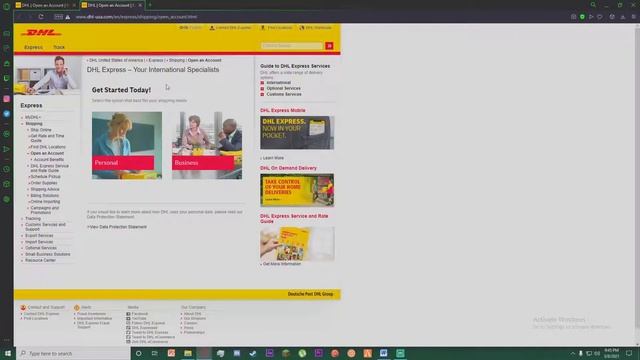Expand MyDHL+ in the Express sidebar
Screen dimensions: 640x360
pos(33,118)
